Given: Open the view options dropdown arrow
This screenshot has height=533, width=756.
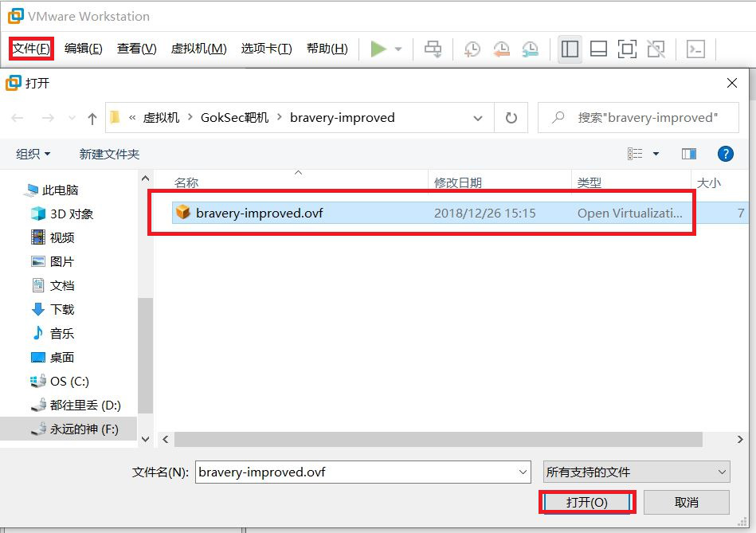Looking at the screenshot, I should (x=656, y=155).
